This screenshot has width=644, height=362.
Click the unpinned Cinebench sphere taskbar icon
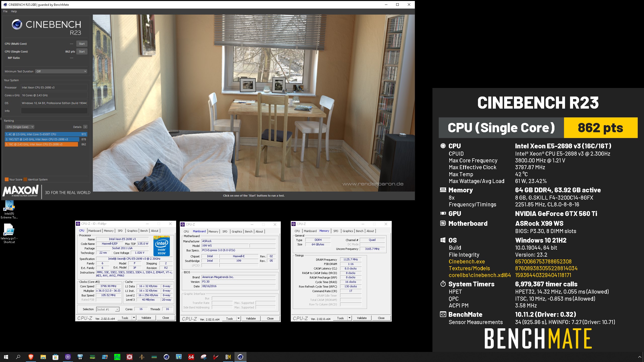click(x=166, y=357)
